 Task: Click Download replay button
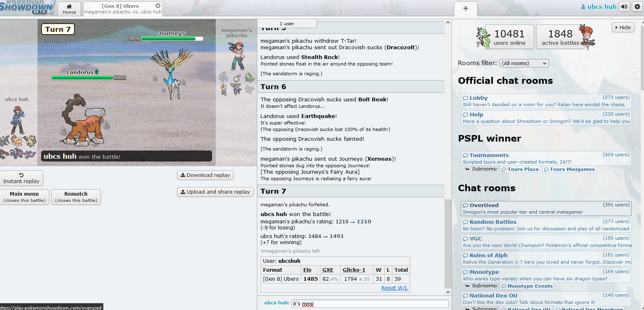(x=205, y=175)
